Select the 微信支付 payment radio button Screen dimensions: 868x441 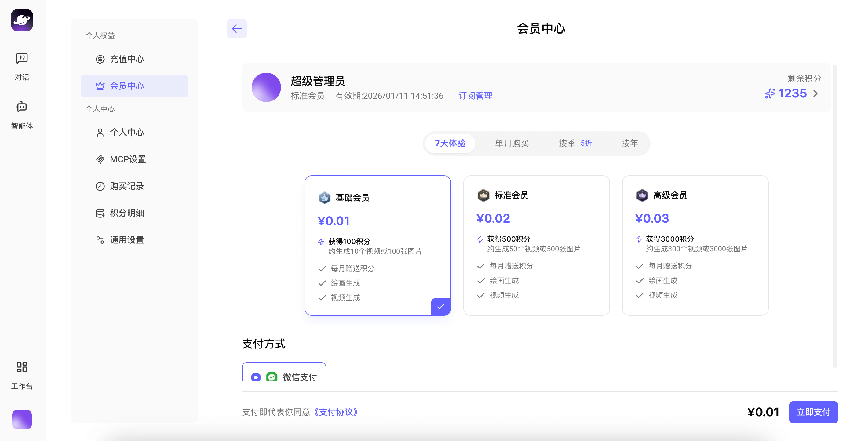click(257, 377)
